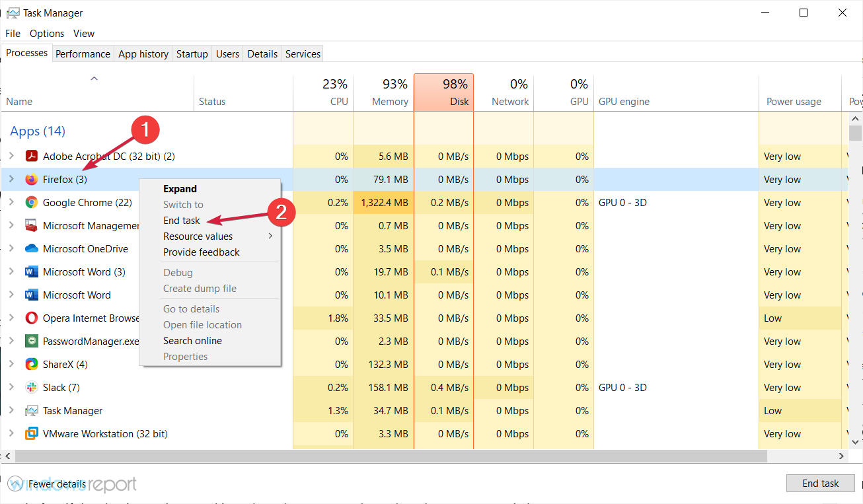Sort processes by Memory column
863x504 pixels.
pos(383,93)
